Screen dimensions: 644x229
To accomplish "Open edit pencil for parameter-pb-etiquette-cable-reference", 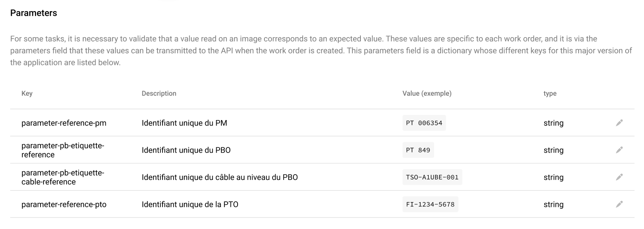I will (x=619, y=177).
